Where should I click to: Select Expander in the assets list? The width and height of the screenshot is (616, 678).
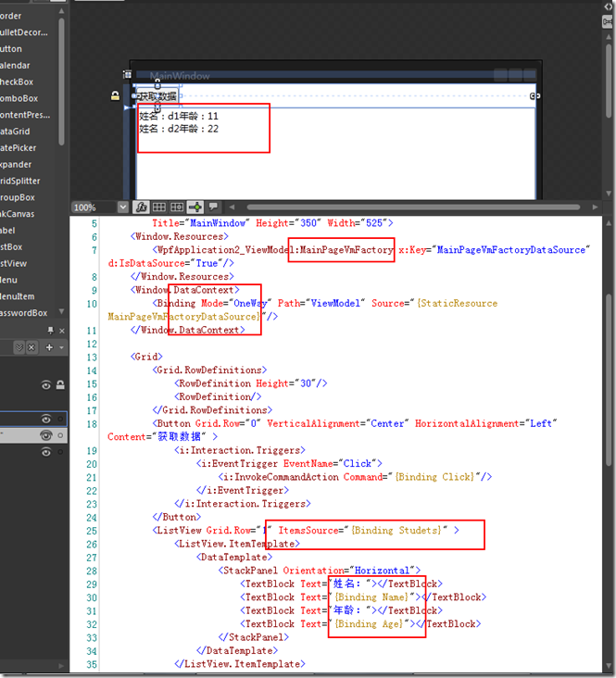[16, 164]
